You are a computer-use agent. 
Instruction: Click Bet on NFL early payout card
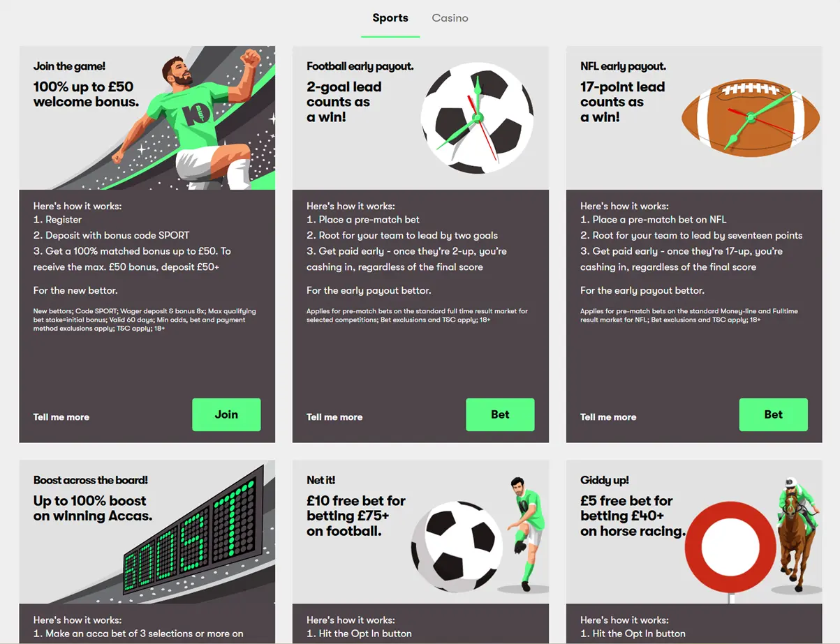pyautogui.click(x=773, y=414)
